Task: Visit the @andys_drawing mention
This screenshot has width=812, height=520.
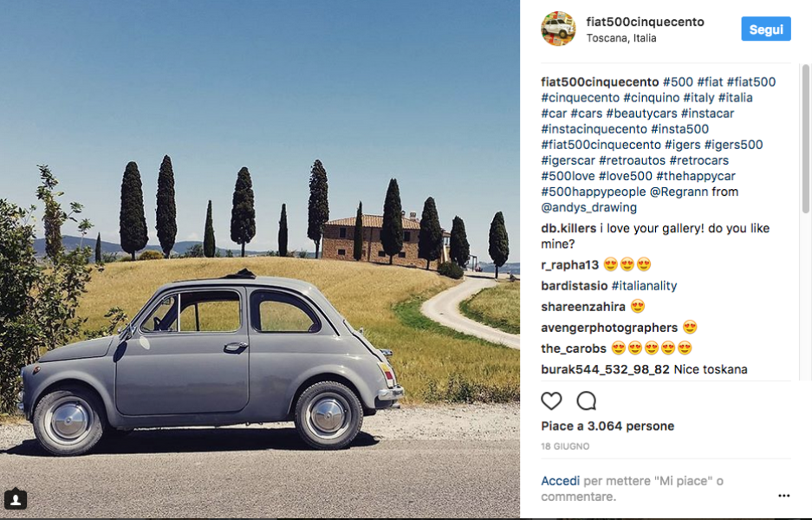Action: coord(588,207)
